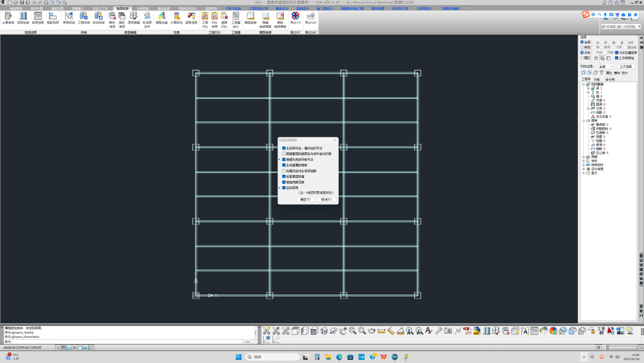
Task: Click the 工程对比 icon
Action: (205, 20)
